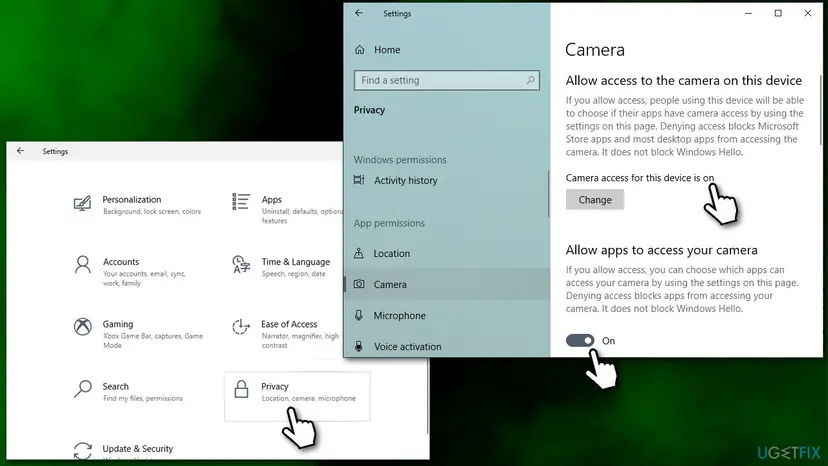Click the Camera page vertical scrollbar
The image size is (828, 466).
[x=821, y=110]
